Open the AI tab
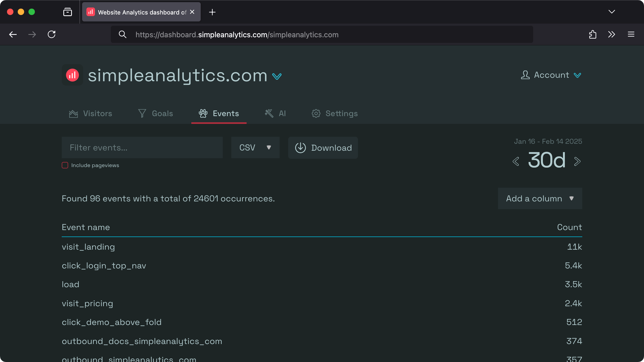 tap(275, 113)
